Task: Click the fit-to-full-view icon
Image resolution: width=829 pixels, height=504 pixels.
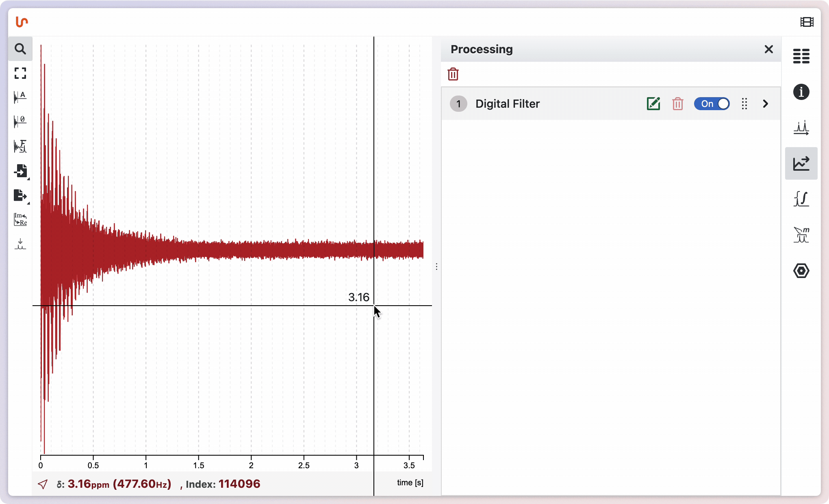Action: (20, 73)
